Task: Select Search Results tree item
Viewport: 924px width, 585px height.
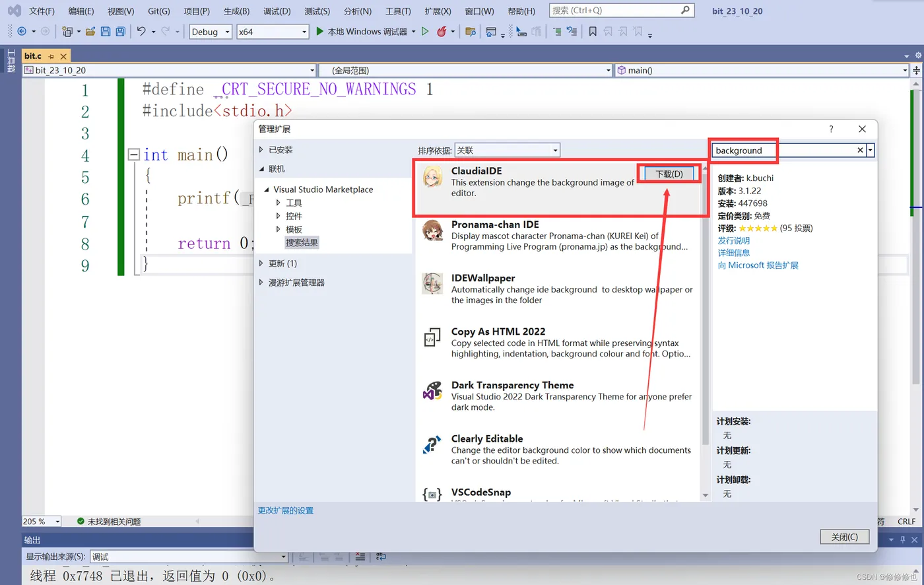Action: [302, 242]
